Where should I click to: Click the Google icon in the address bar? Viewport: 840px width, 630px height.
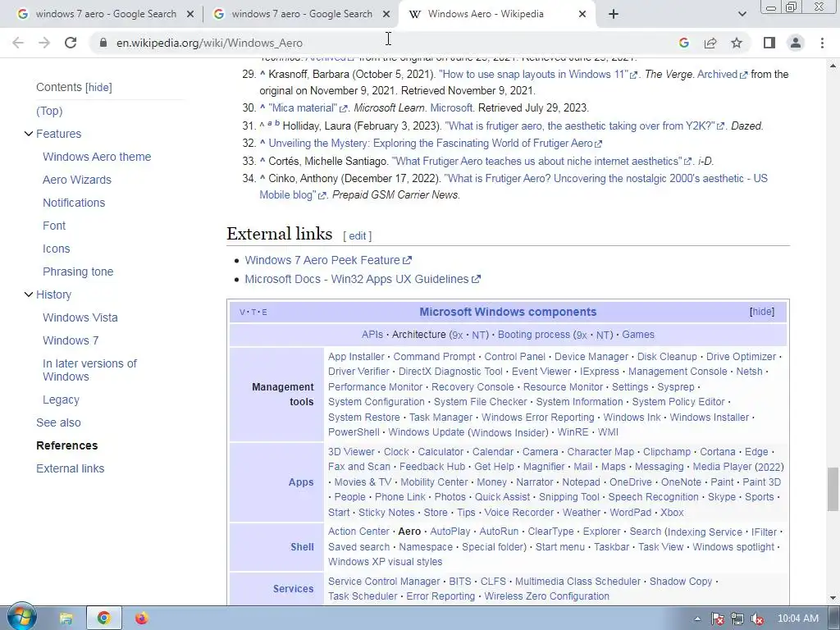pyautogui.click(x=683, y=43)
